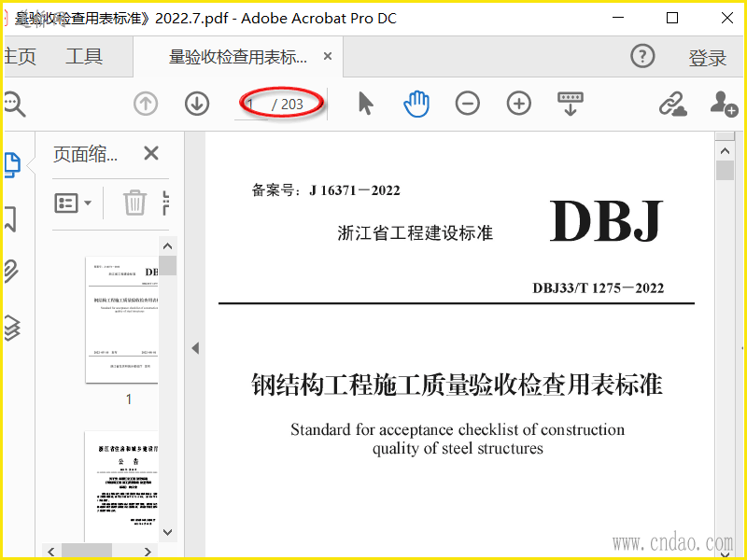Image resolution: width=747 pixels, height=560 pixels.
Task: Switch to the 主页 tab
Action: [21, 57]
